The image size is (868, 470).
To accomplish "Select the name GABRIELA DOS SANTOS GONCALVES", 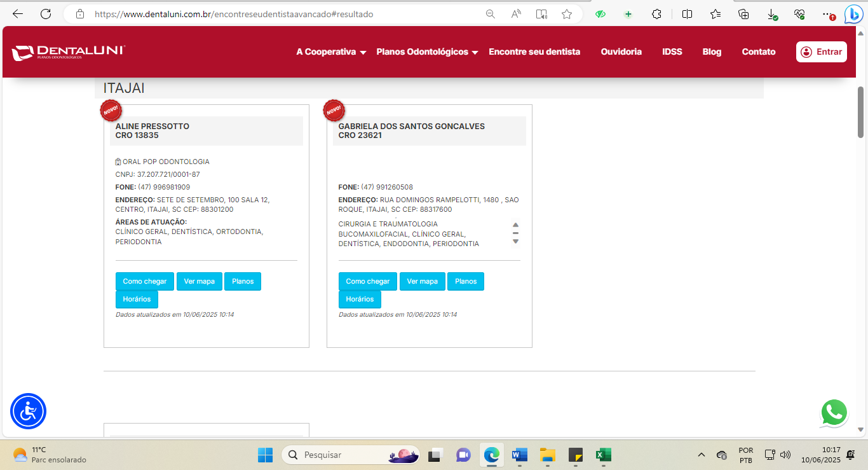I will coord(412,126).
